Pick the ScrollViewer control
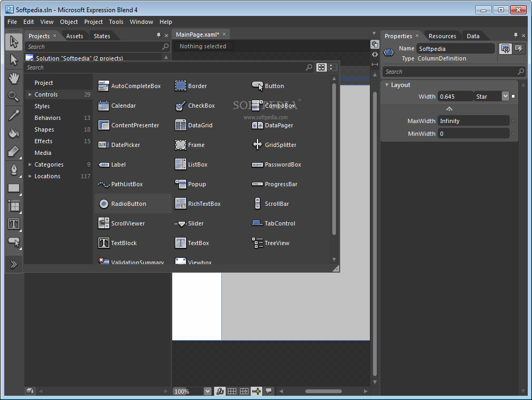Screen dimensions: 532x400 [x=121, y=223]
